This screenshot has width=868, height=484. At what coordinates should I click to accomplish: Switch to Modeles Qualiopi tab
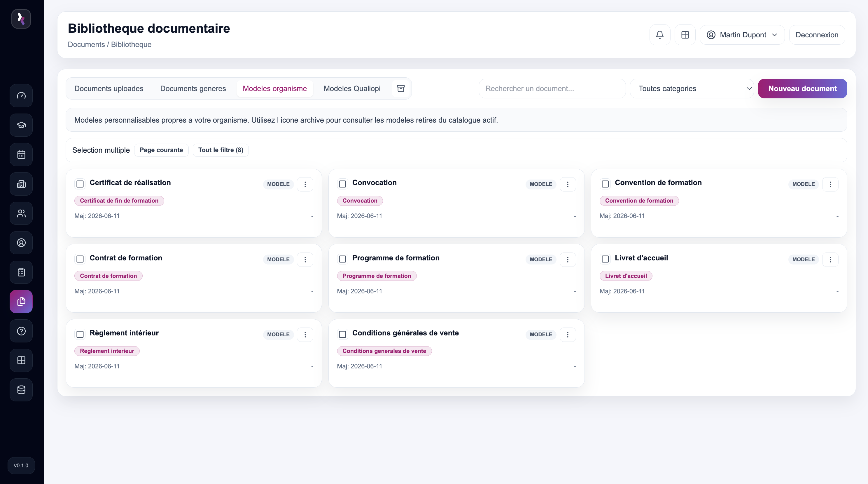352,88
